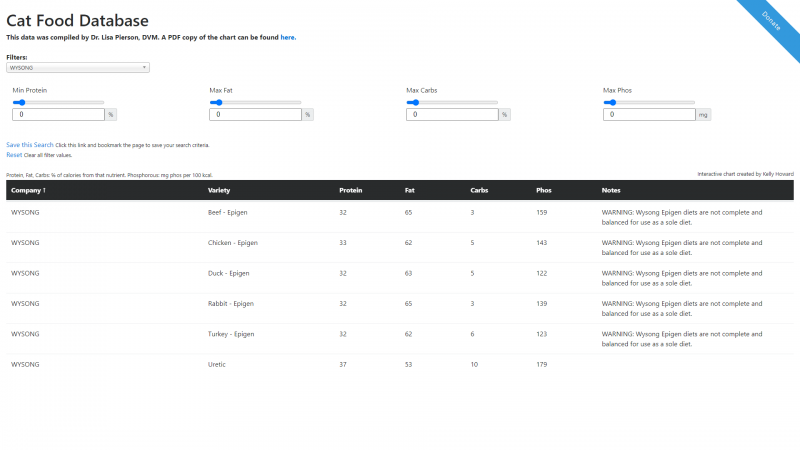Screen dimensions: 800x450
Task: Click the Min Protein slider
Action: (x=59, y=102)
